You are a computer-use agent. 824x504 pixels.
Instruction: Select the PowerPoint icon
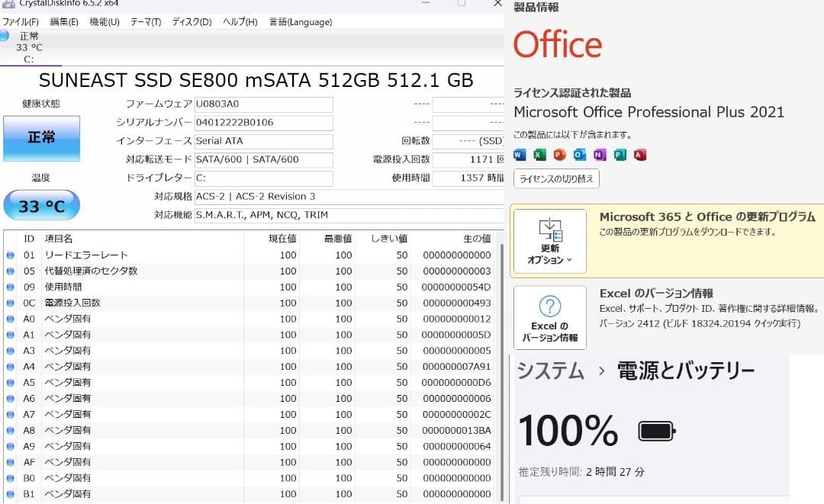pyautogui.click(x=559, y=154)
